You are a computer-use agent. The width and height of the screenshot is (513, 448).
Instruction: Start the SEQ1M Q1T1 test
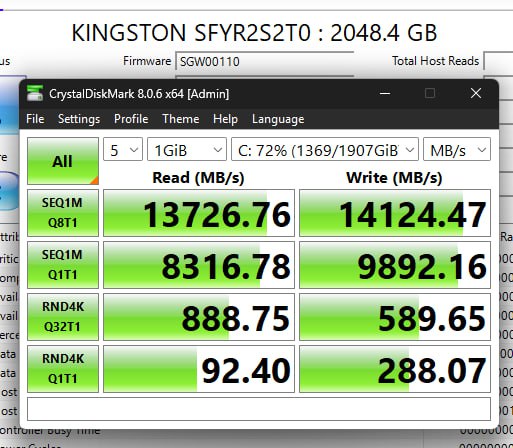(x=63, y=265)
